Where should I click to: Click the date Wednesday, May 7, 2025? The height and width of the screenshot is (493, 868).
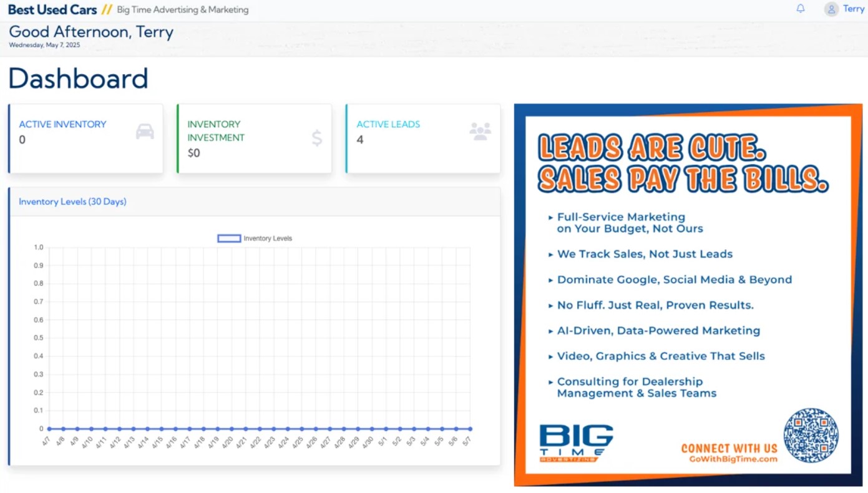44,45
